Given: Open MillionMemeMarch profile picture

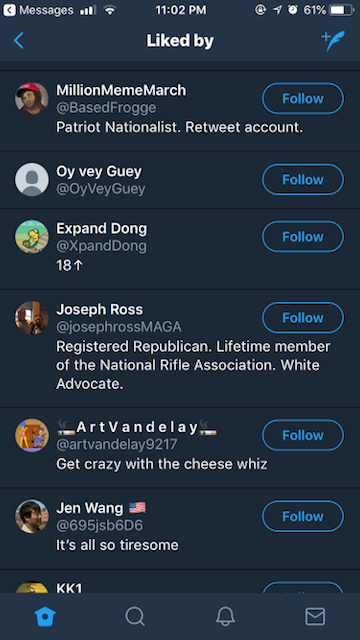Looking at the screenshot, I should pos(32,99).
